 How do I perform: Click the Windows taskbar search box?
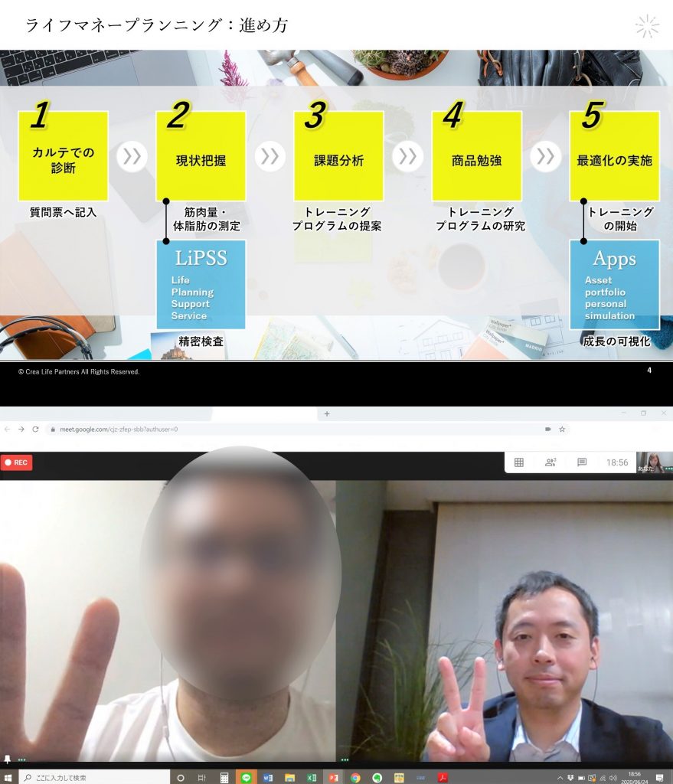coord(93,777)
